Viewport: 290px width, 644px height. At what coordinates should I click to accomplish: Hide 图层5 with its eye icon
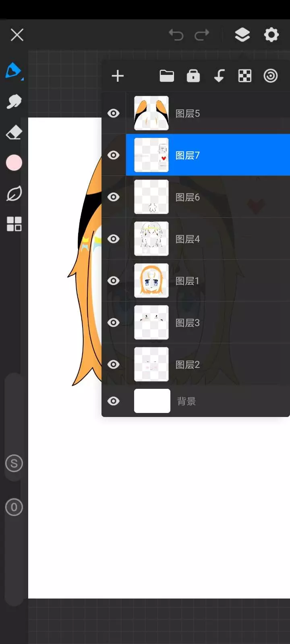coord(114,113)
